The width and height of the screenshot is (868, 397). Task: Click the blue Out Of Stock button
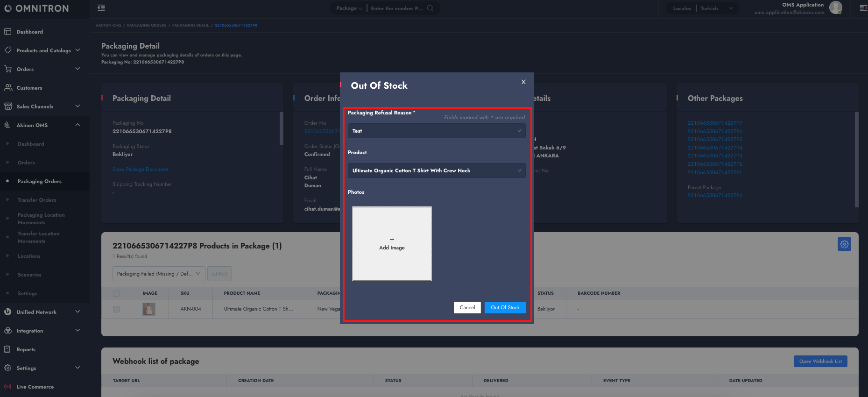tap(505, 307)
